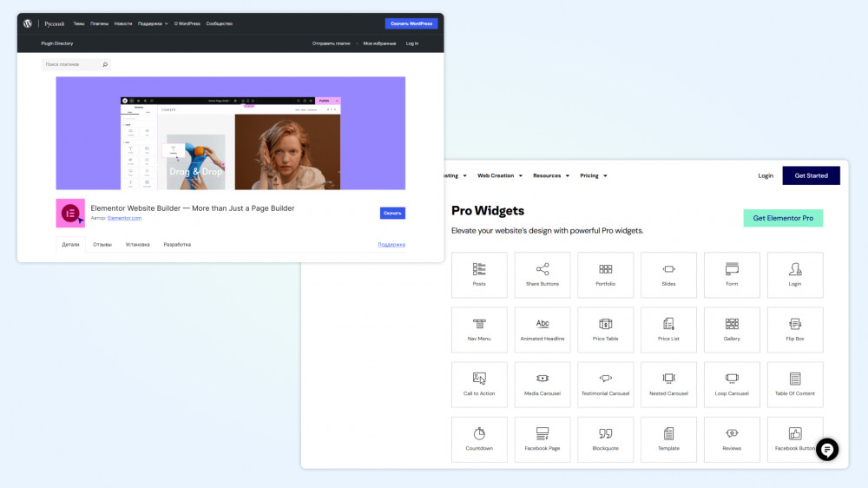Expand the Pricing dropdown menu
Viewport: 868px width, 488px height.
[x=594, y=175]
